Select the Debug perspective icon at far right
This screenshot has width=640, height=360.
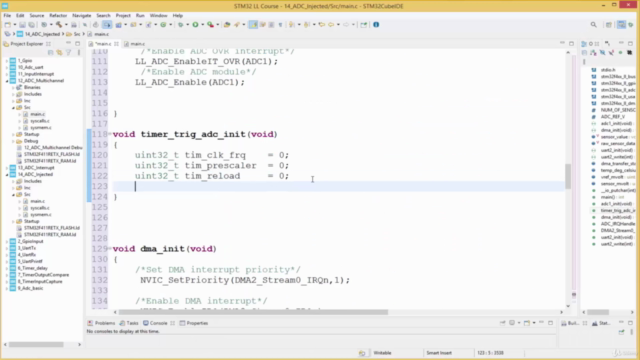click(631, 25)
